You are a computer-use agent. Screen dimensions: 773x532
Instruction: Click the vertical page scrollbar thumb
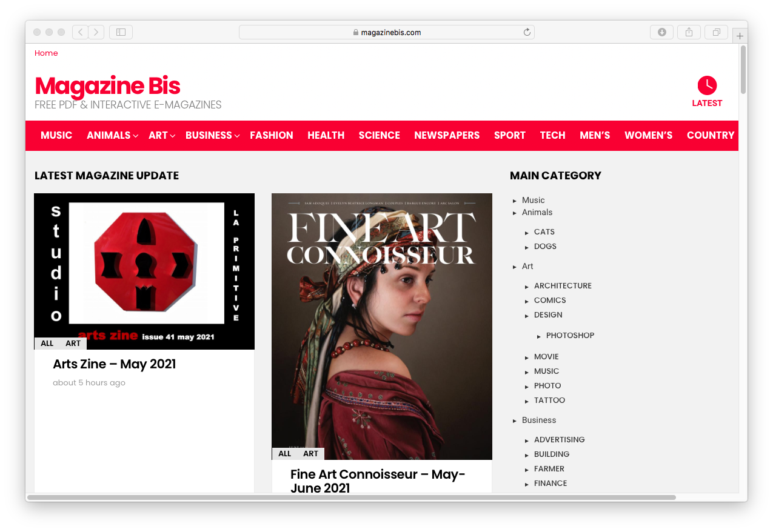tap(743, 70)
